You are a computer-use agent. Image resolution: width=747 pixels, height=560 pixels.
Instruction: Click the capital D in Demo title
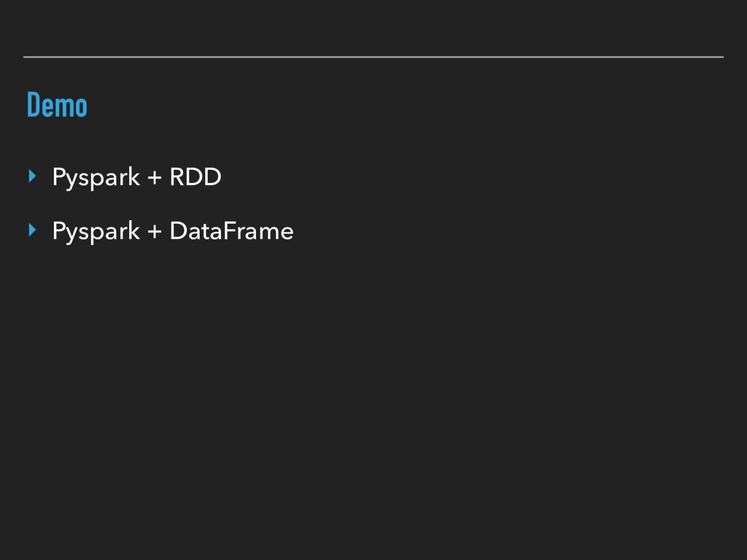33,106
